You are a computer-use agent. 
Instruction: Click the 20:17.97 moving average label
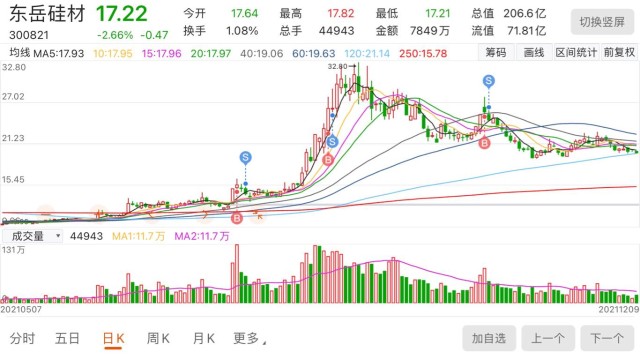(211, 53)
